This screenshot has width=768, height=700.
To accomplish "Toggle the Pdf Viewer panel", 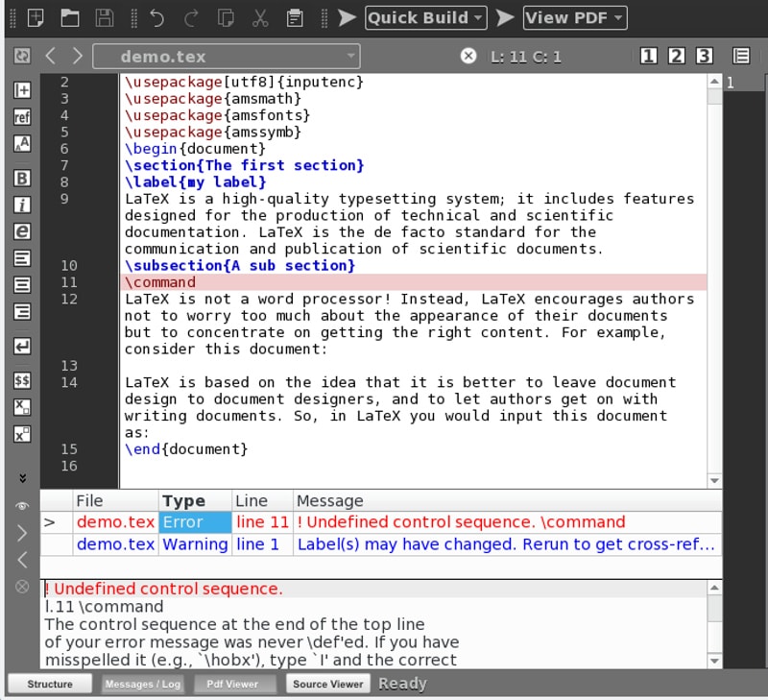I will point(234,684).
